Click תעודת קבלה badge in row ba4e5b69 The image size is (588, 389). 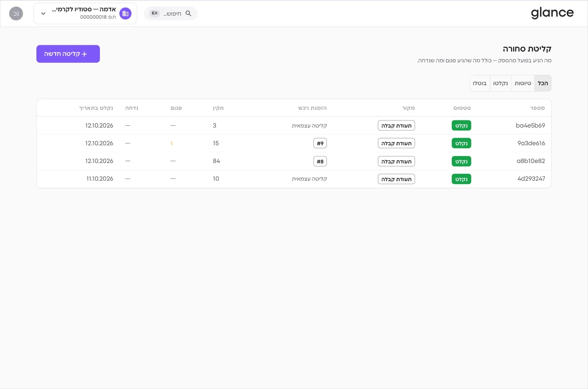click(396, 126)
